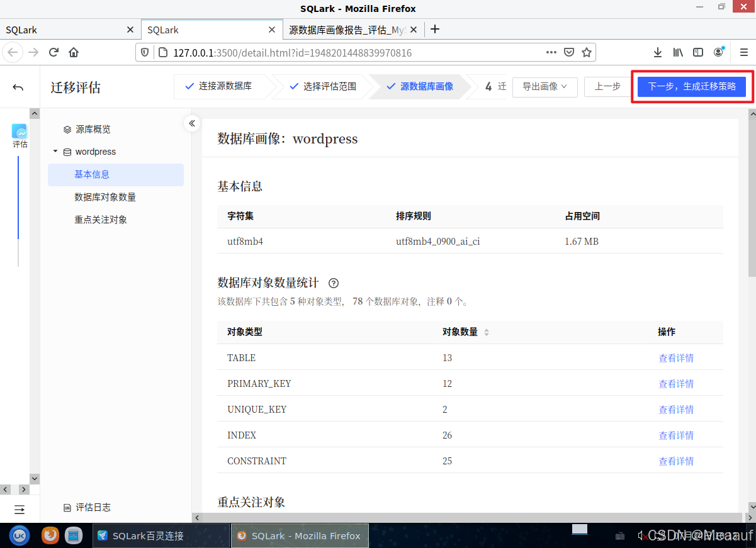Click 上一步 button

[x=607, y=87]
